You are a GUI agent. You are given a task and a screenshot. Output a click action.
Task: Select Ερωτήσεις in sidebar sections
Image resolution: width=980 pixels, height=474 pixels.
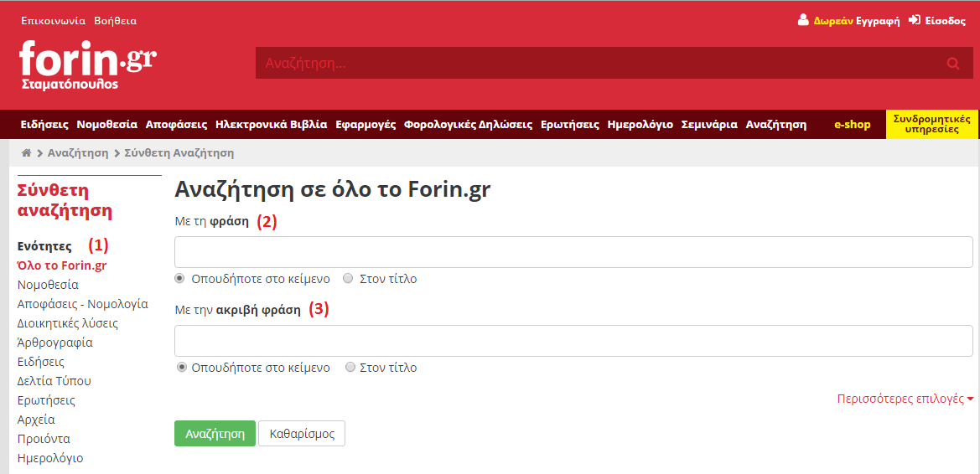[x=46, y=400]
